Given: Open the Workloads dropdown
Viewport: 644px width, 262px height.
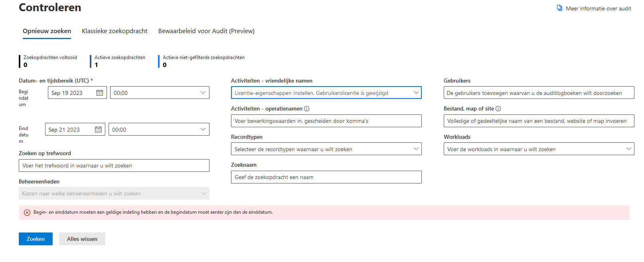Looking at the screenshot, I should pyautogui.click(x=539, y=149).
